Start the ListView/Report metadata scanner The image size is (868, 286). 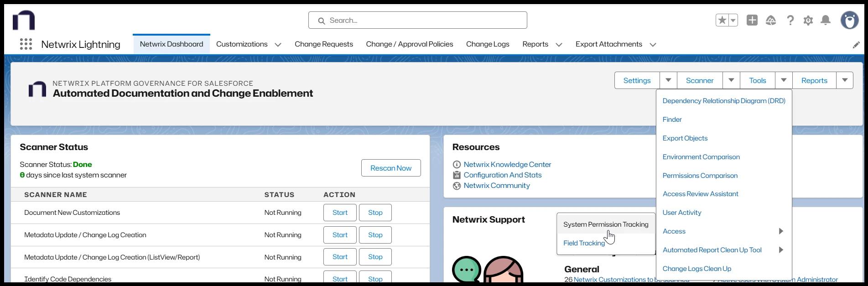coord(340,257)
